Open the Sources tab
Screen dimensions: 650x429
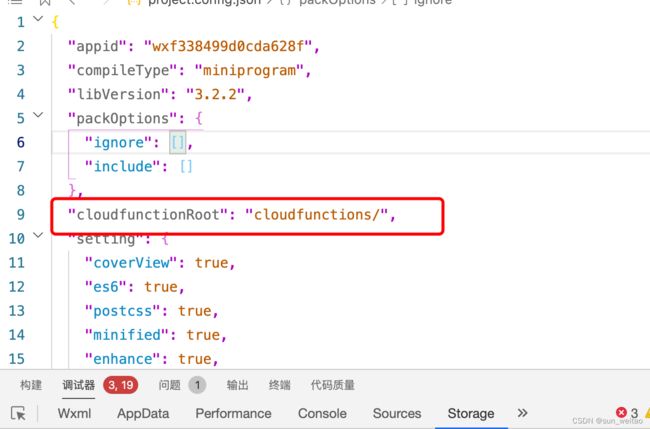tap(397, 413)
